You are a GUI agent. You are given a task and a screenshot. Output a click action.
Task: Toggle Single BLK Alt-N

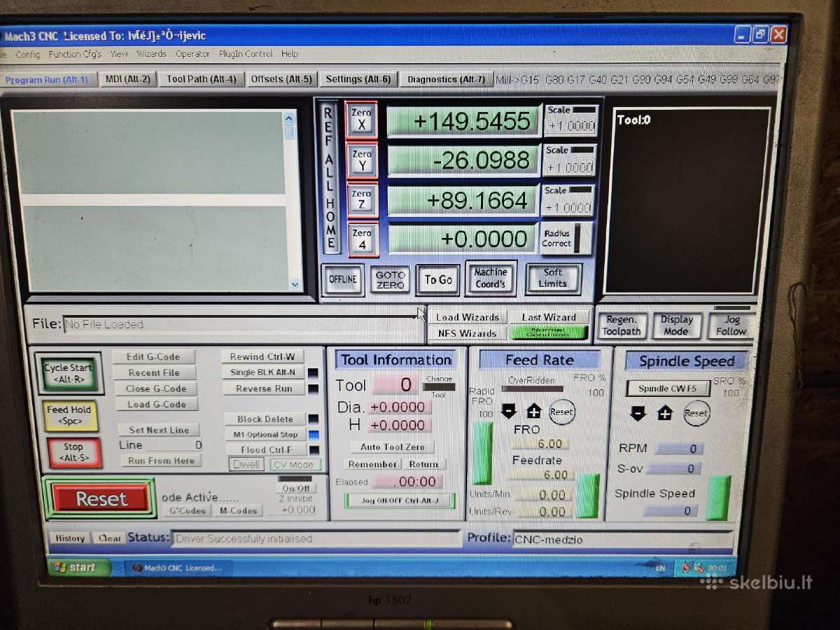tap(263, 372)
